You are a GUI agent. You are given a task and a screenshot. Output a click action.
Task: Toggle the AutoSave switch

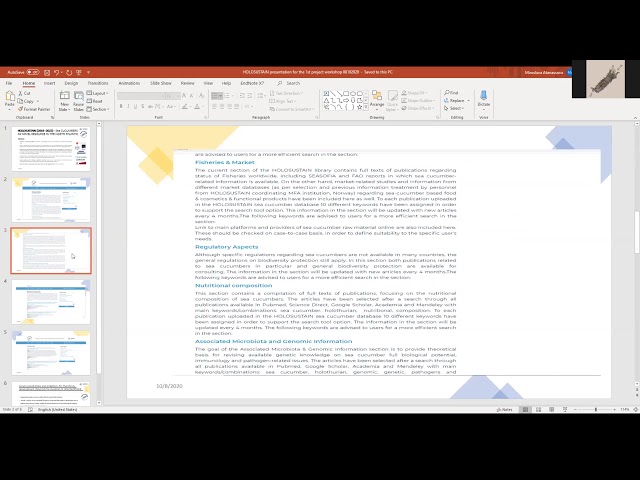tap(32, 72)
